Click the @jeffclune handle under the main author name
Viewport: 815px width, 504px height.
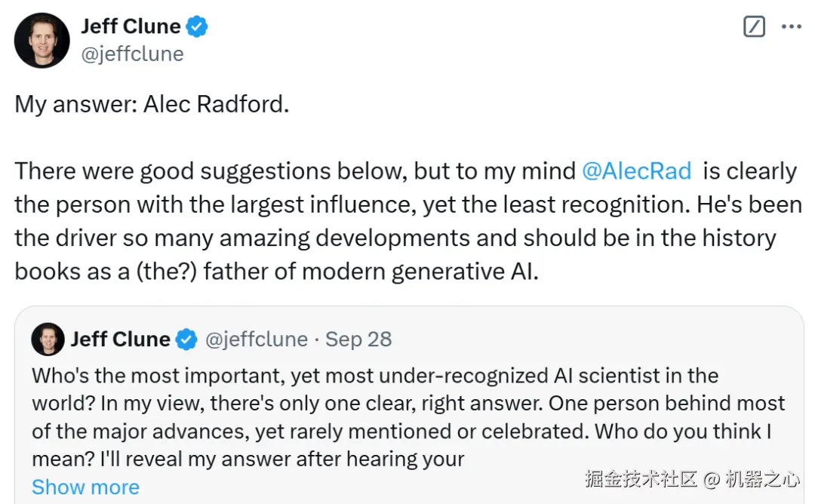click(x=132, y=54)
